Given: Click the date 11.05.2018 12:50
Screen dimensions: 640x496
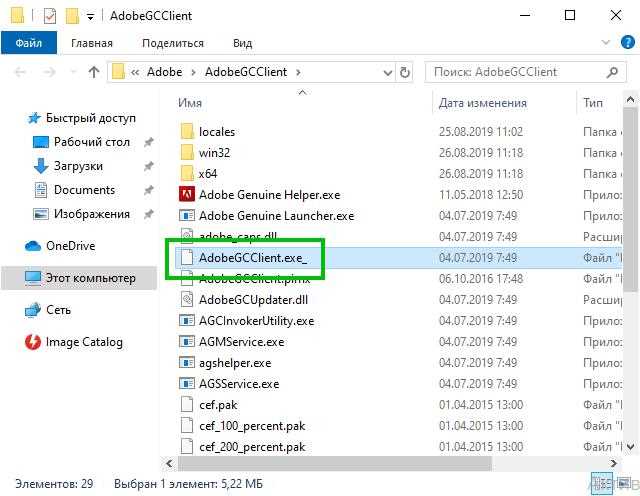Looking at the screenshot, I should pos(481,195).
